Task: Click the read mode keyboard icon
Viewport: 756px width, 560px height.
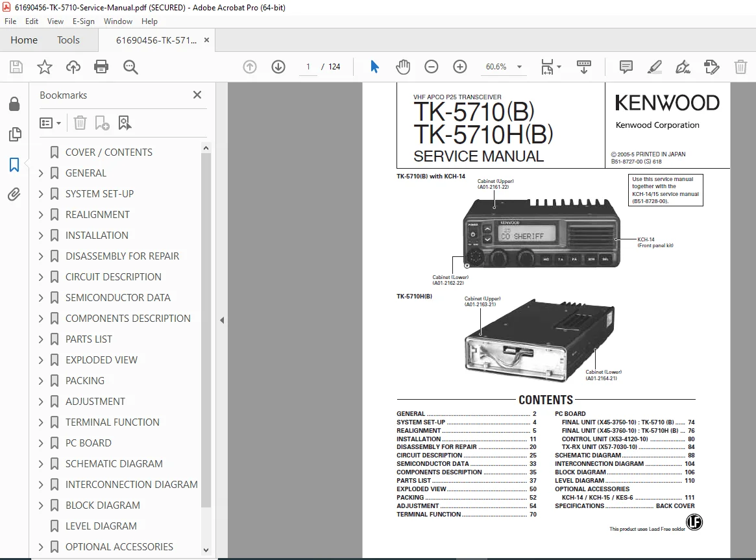Action: click(x=584, y=67)
